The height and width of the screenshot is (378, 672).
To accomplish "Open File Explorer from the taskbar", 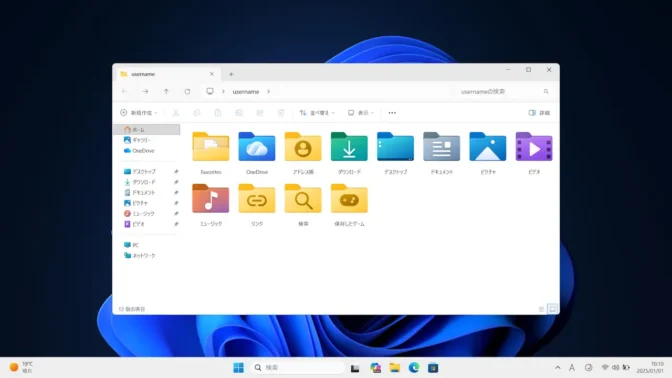I will (395, 368).
